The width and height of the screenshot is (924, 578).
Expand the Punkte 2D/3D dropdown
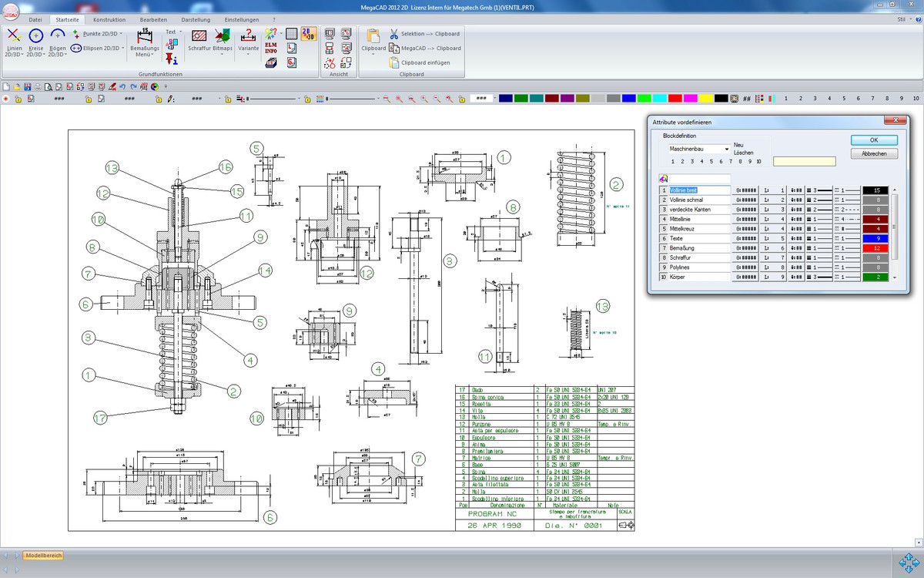click(x=121, y=34)
